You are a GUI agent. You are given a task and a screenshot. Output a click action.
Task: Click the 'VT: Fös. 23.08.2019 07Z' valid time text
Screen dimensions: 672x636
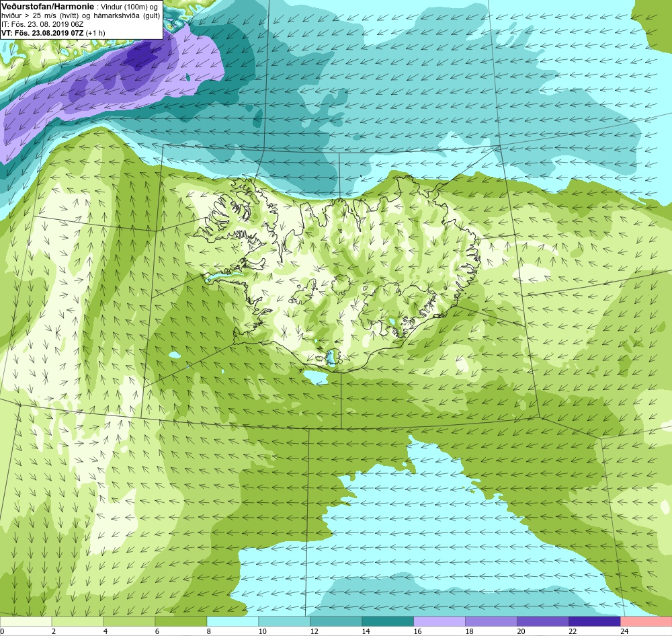pos(43,32)
